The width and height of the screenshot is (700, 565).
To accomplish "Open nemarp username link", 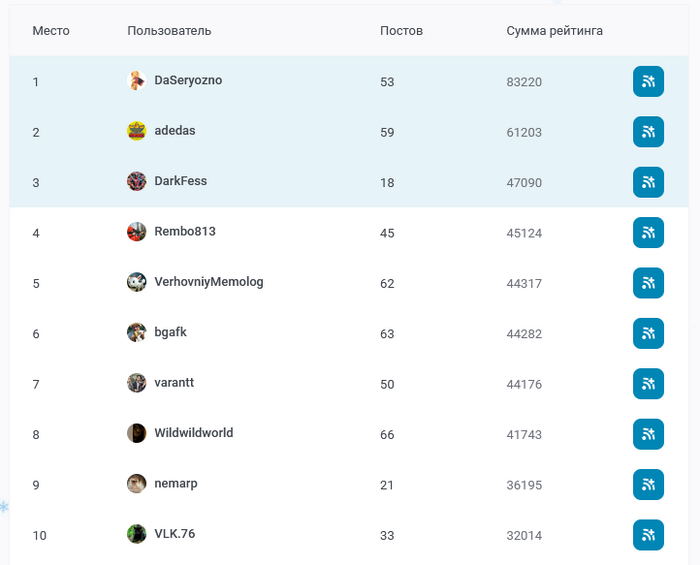I will [x=175, y=484].
